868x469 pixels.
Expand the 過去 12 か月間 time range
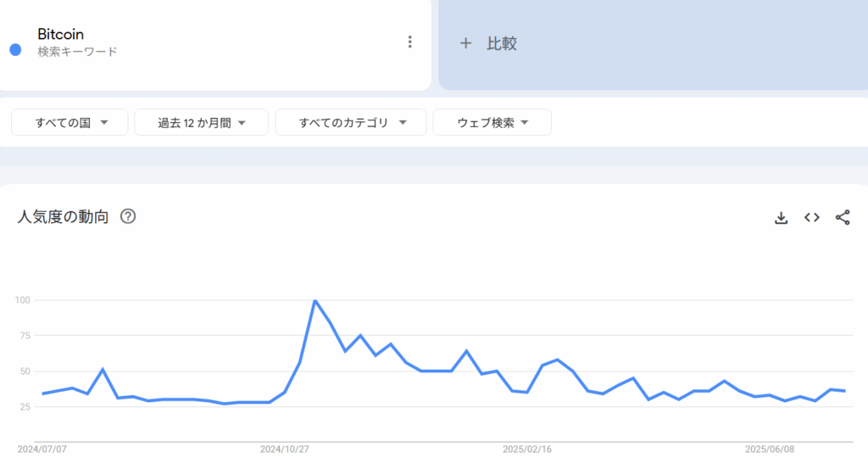click(201, 122)
